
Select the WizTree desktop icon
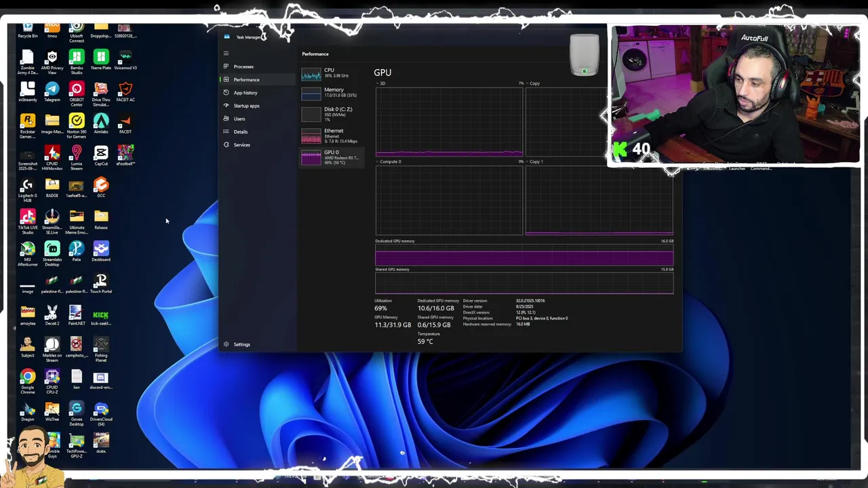coord(52,411)
